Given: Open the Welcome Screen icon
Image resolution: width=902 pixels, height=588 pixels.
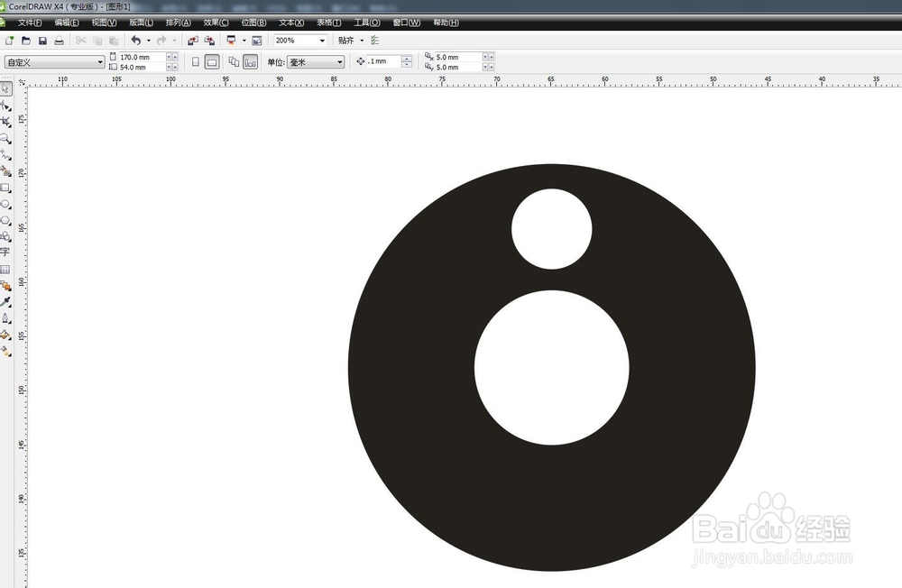Looking at the screenshot, I should [256, 41].
